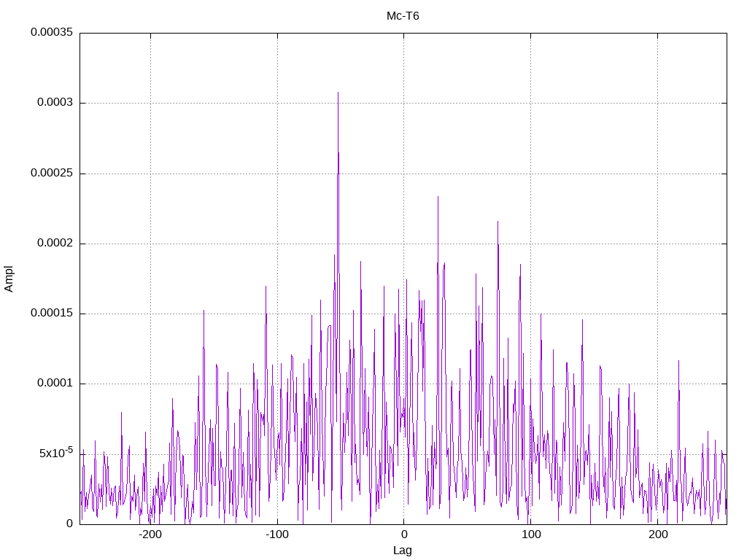Click the 5x10-5 y-axis tick label

[x=56, y=452]
